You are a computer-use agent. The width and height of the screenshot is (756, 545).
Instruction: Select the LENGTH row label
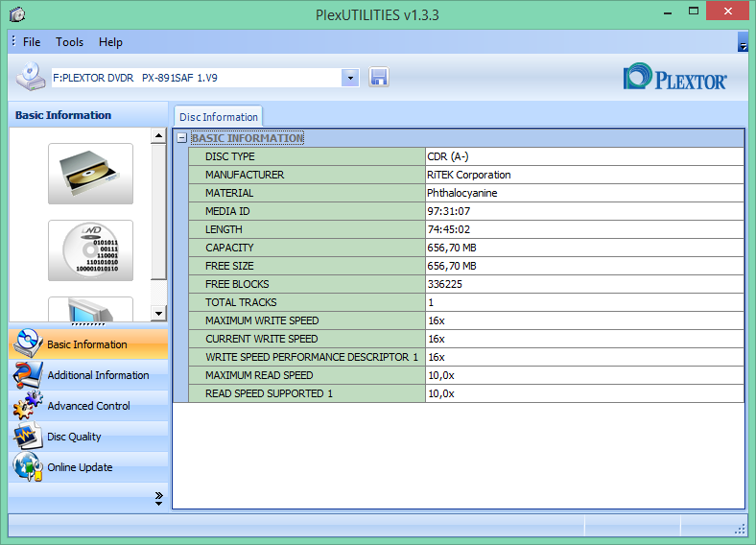click(x=224, y=229)
